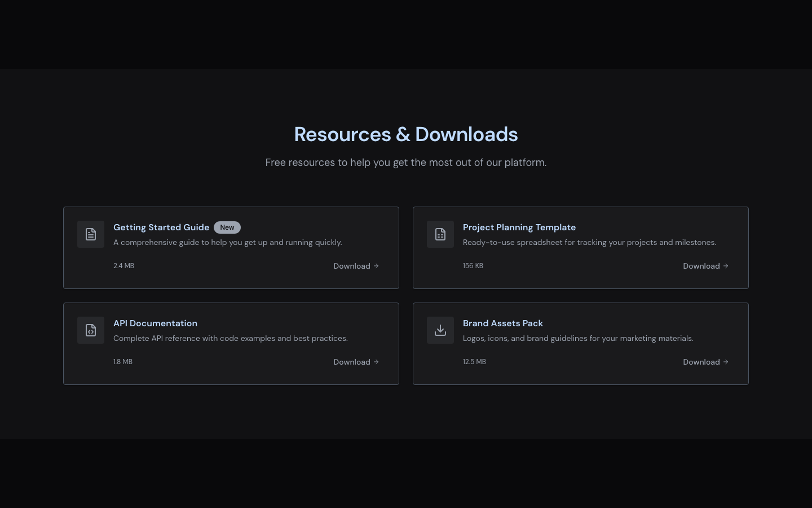Click the spreadsheet icon for Project Planning Template

[440, 234]
